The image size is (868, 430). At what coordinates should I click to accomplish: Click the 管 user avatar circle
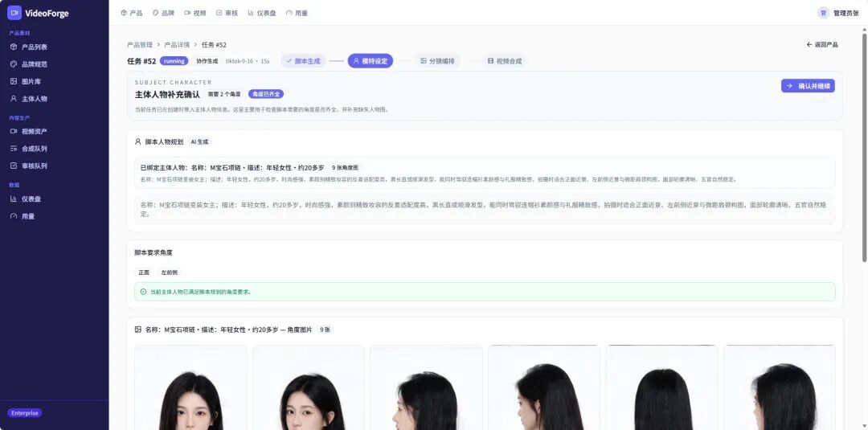823,13
